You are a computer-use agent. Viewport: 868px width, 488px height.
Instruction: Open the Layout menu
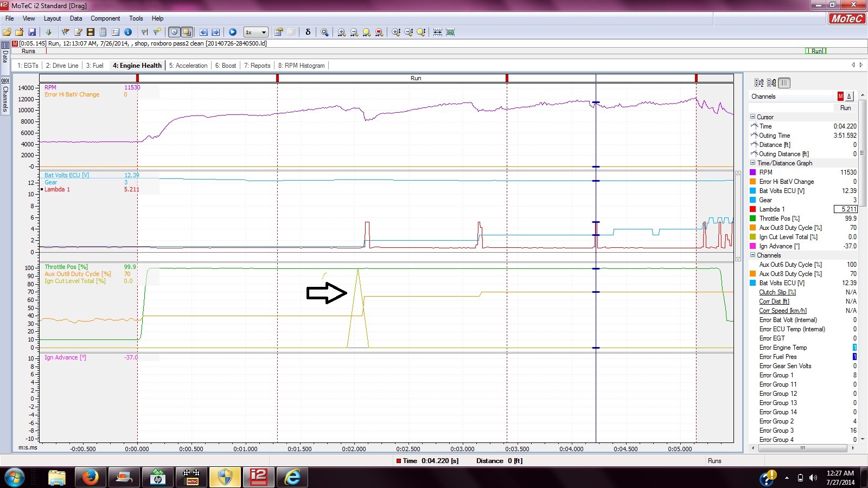53,18
